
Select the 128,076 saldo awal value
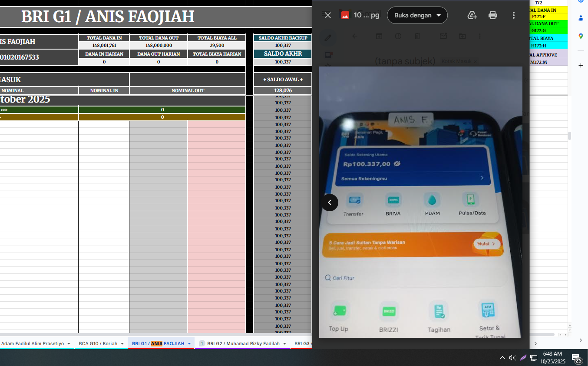point(283,90)
